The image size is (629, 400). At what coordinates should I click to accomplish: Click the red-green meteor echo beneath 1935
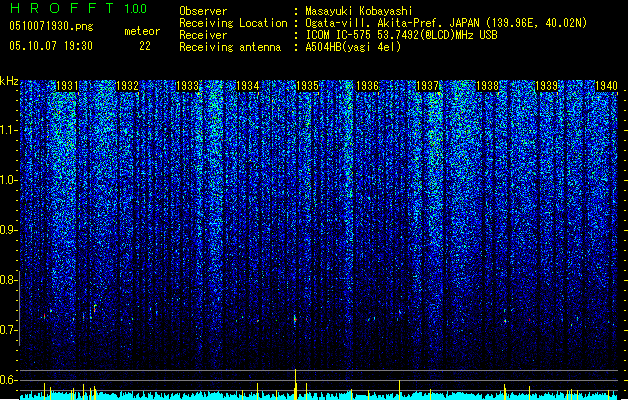click(295, 319)
